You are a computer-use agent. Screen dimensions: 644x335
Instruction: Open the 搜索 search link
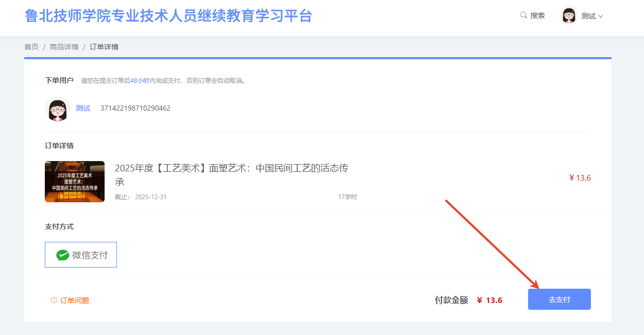coord(537,15)
